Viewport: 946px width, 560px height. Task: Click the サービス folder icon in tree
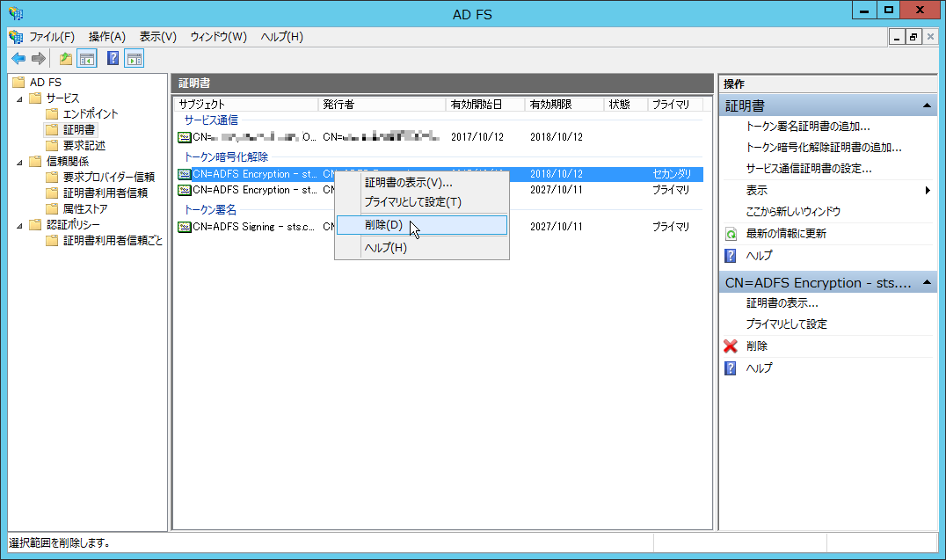[x=35, y=98]
